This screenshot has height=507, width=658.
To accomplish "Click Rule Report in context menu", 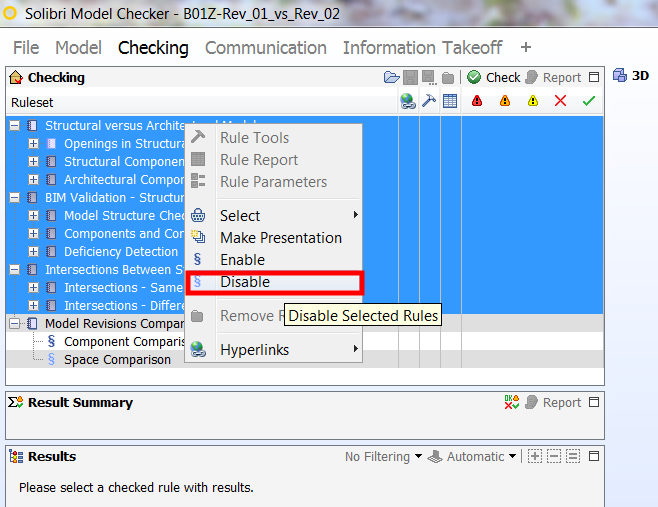I will [274, 160].
